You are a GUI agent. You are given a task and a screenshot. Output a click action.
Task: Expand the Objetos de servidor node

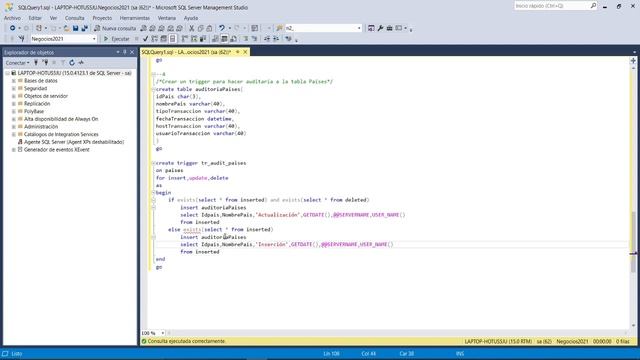14,96
